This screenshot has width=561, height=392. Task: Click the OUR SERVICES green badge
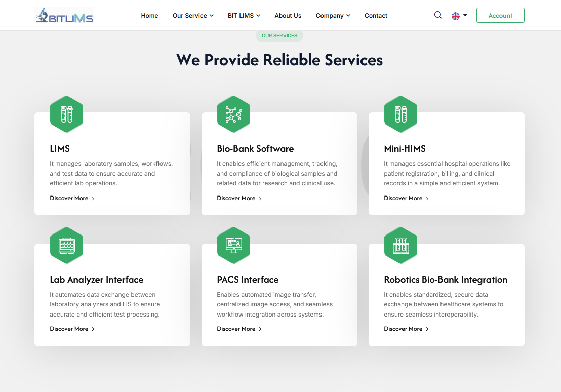tap(279, 36)
